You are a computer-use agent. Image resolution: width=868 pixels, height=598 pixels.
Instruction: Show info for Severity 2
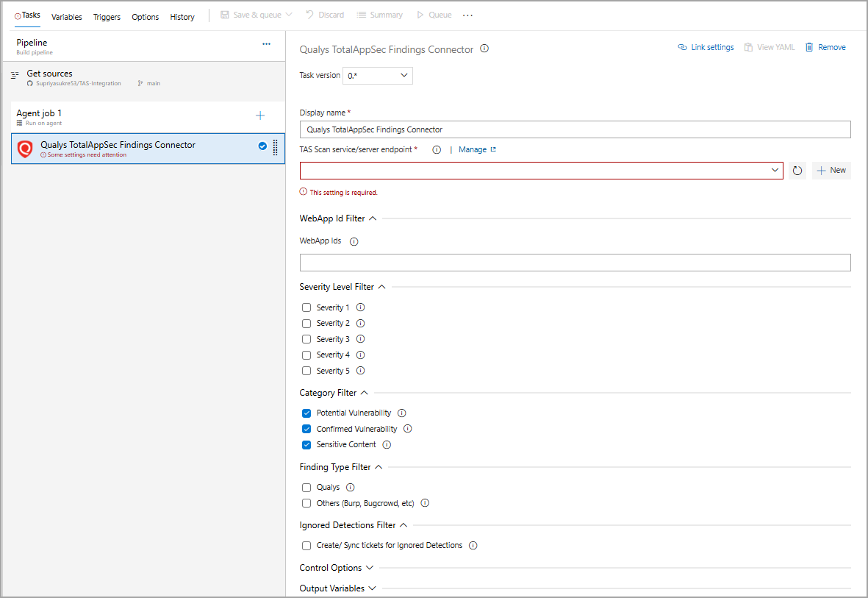pos(360,323)
